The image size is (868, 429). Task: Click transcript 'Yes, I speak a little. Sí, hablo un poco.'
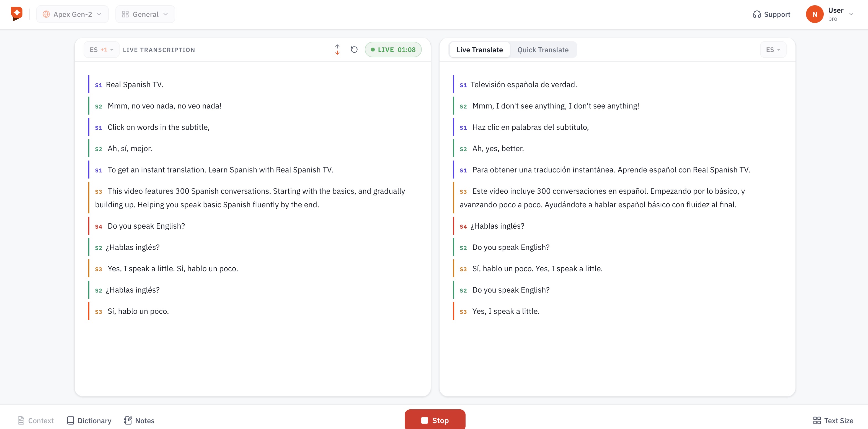click(x=172, y=268)
